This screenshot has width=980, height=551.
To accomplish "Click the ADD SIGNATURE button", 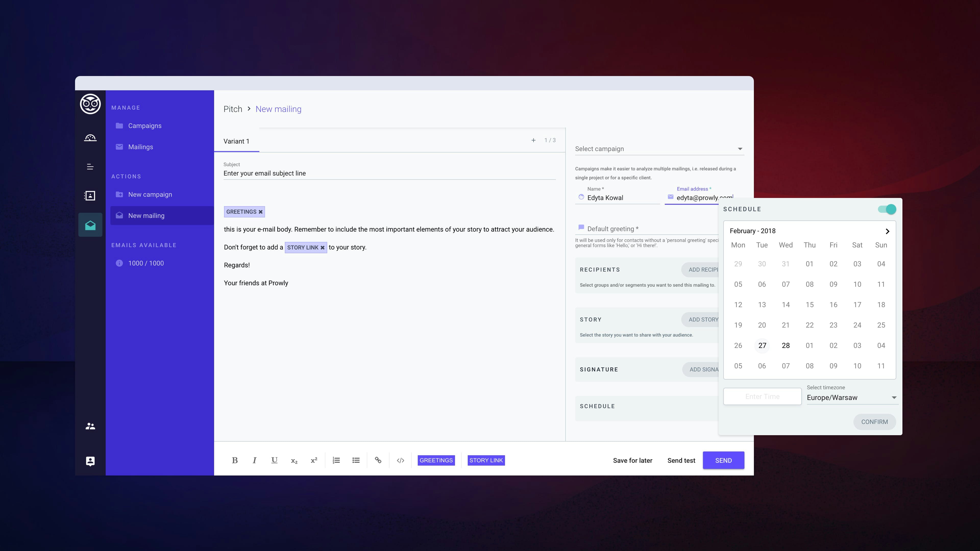I will (x=700, y=370).
